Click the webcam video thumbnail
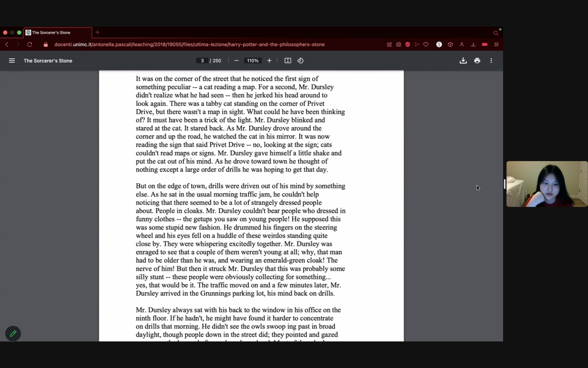This screenshot has height=368, width=588. click(547, 184)
